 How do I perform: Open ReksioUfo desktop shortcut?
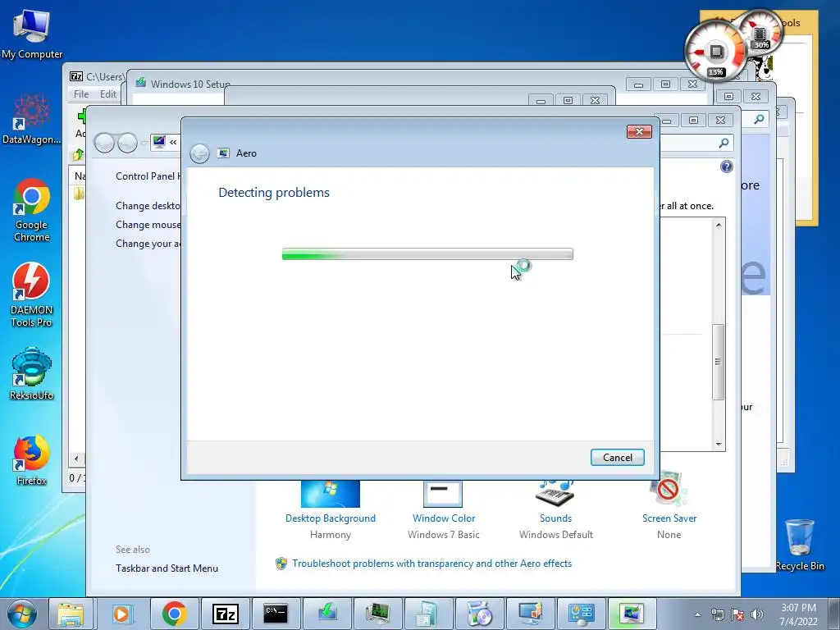click(x=32, y=373)
